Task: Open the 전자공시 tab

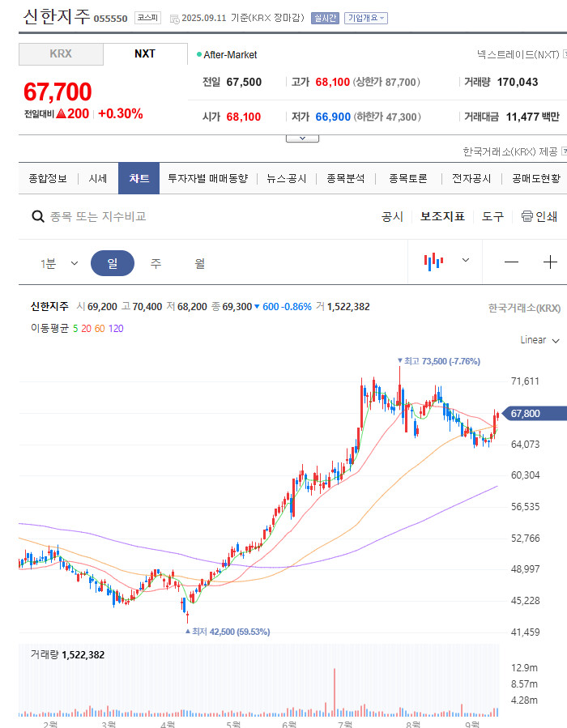Action: [x=471, y=178]
